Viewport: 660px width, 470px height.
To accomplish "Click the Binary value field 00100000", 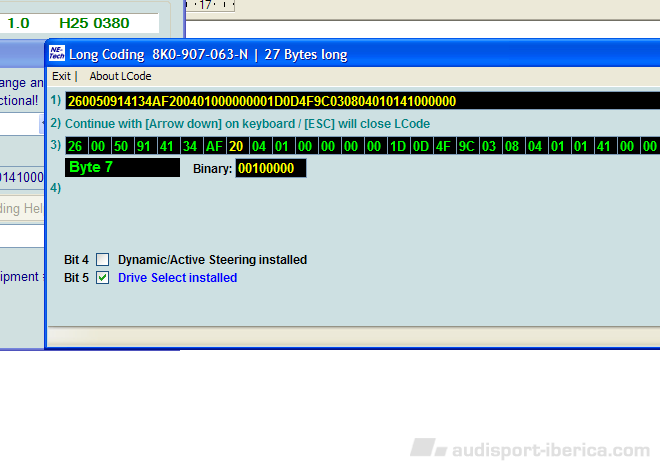I will [271, 168].
